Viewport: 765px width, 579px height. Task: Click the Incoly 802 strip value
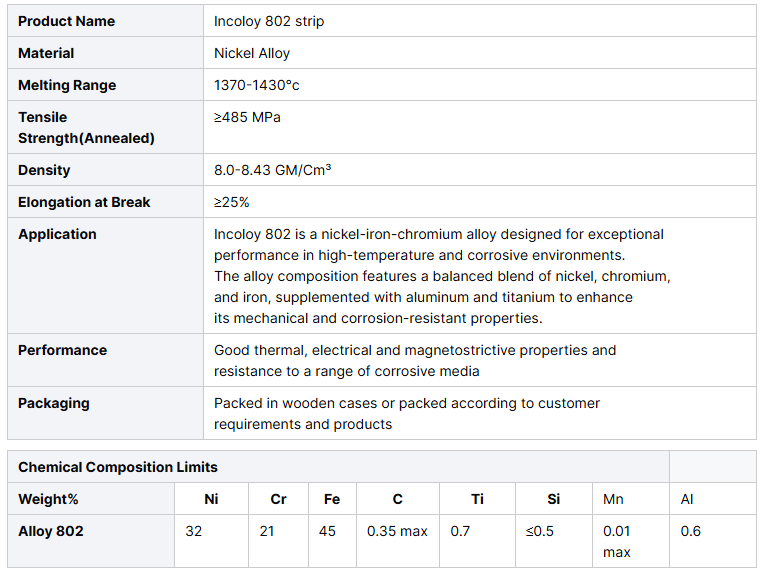269,21
